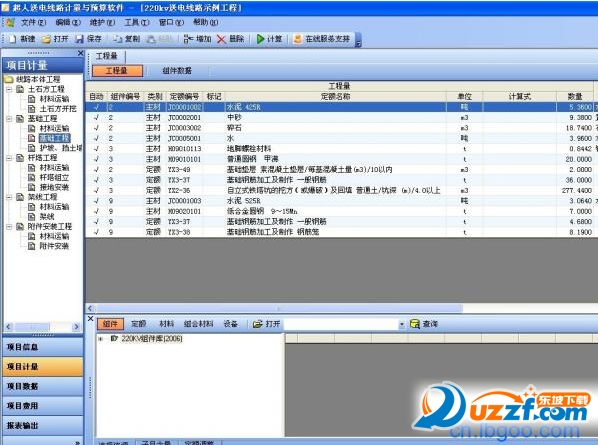This screenshot has width=598, height=445.
Task: Run the calculation with the green 计算 icon
Action: point(260,39)
